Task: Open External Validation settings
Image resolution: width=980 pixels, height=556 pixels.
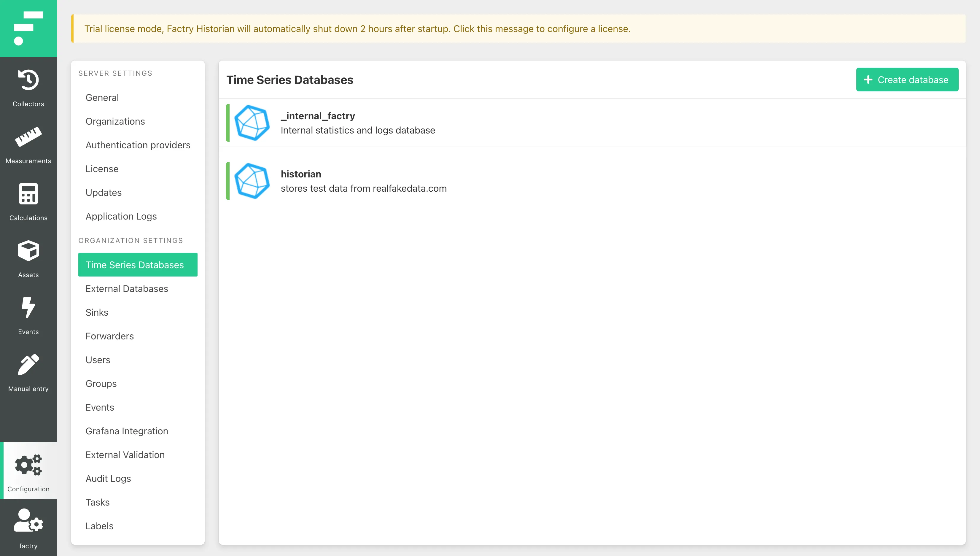Action: (138, 455)
